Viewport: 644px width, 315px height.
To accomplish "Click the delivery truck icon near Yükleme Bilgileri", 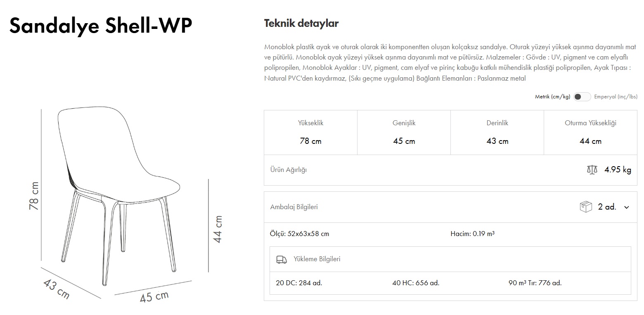I will point(282,259).
